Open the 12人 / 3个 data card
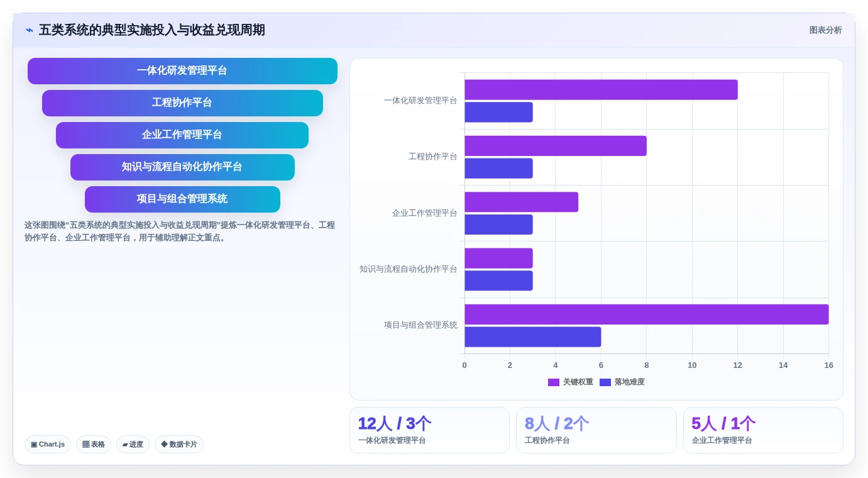868x478 pixels. coord(429,430)
